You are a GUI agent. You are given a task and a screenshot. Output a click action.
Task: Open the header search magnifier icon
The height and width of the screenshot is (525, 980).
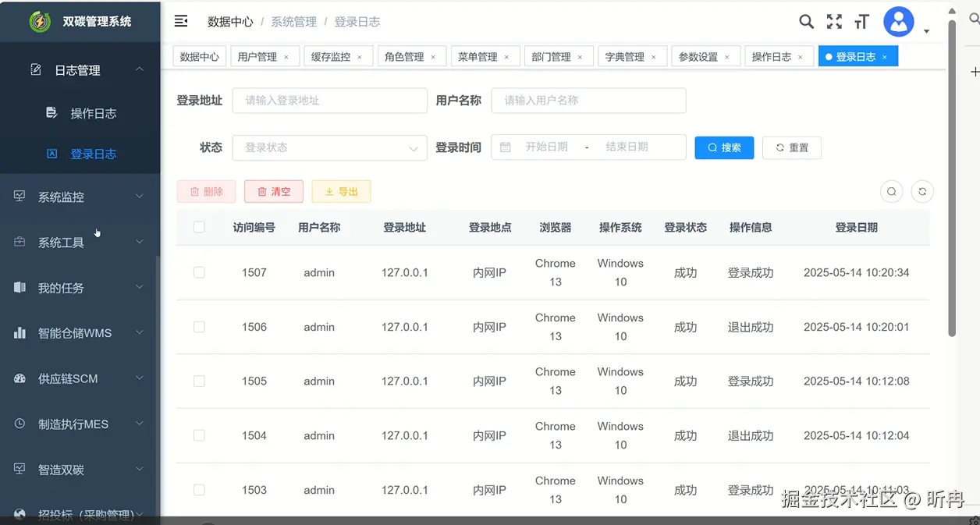click(807, 22)
